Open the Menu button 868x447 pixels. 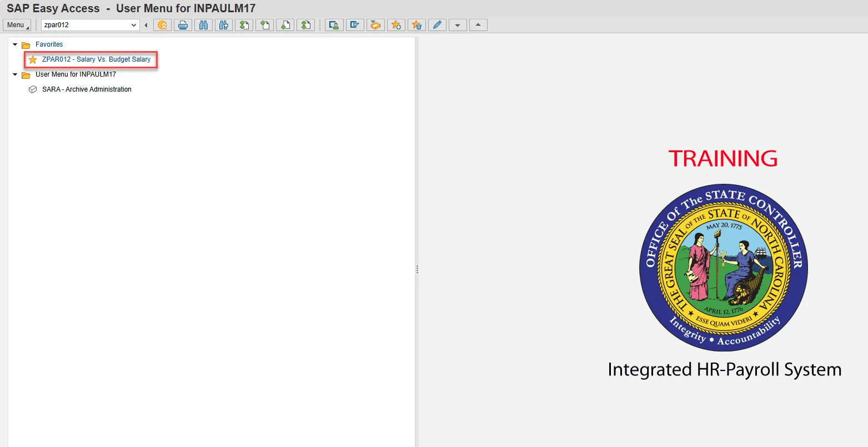pyautogui.click(x=17, y=25)
